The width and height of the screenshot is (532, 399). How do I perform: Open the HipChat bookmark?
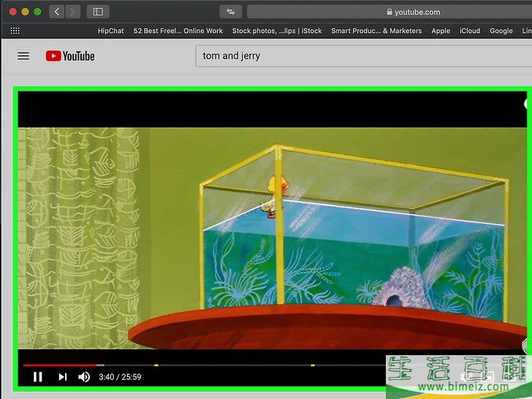click(110, 31)
